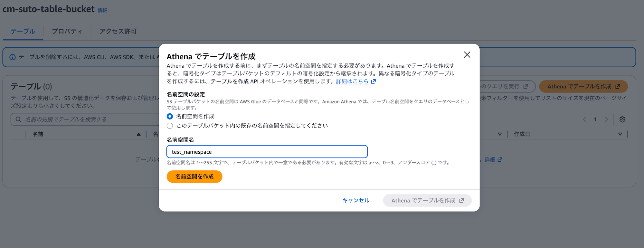Click the external icon on dialog Athena button
This screenshot has width=644, height=248.
pos(462,200)
